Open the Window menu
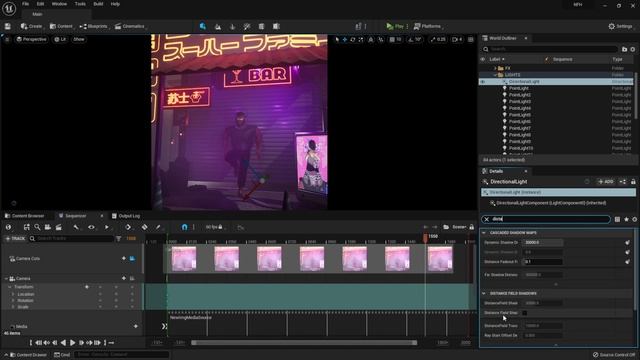The width and height of the screenshot is (640, 360). pyautogui.click(x=59, y=4)
